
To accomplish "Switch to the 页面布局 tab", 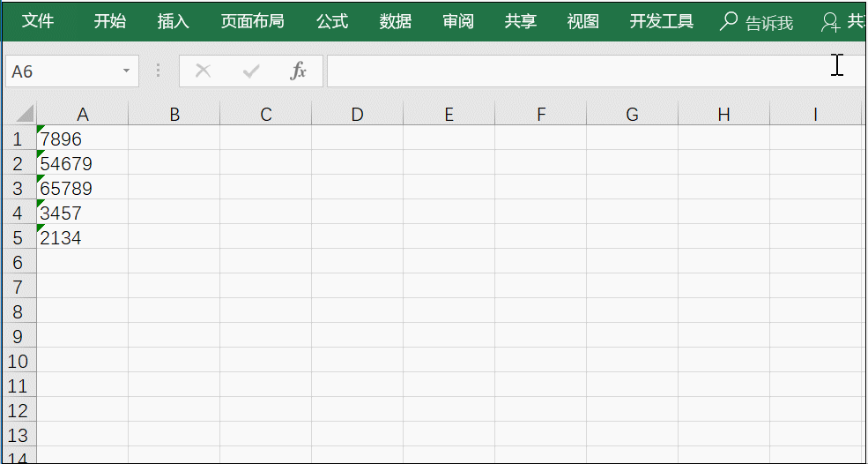I will click(252, 22).
